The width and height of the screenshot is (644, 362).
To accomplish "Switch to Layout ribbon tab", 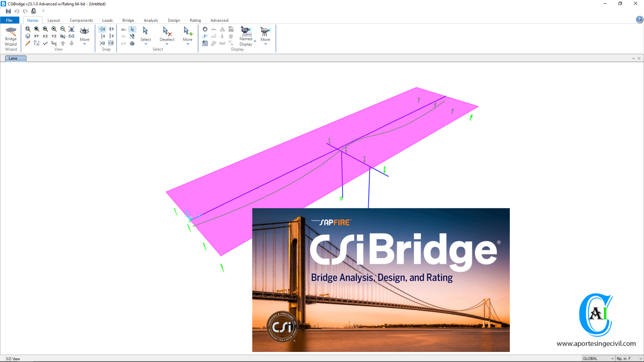I will pos(54,20).
